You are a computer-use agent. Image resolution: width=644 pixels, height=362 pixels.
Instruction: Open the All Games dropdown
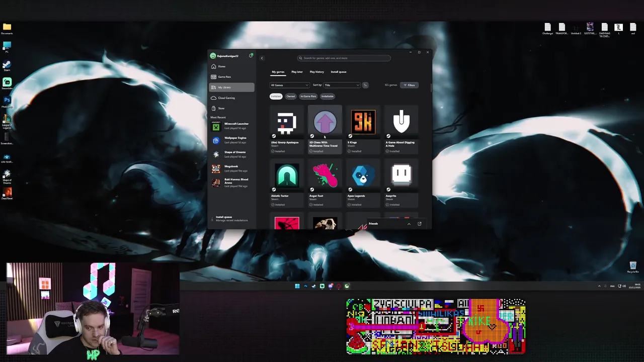[289, 85]
